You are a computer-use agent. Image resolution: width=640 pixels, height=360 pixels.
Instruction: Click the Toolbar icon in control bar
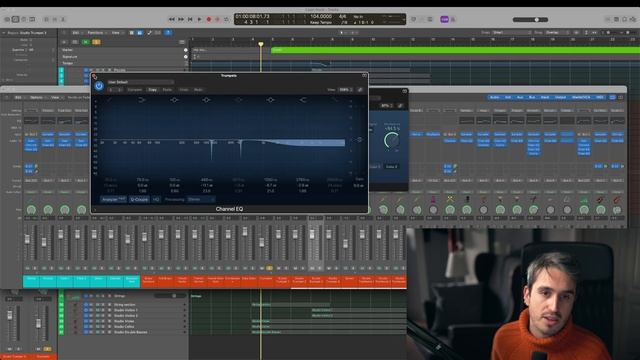pyautogui.click(x=32, y=19)
